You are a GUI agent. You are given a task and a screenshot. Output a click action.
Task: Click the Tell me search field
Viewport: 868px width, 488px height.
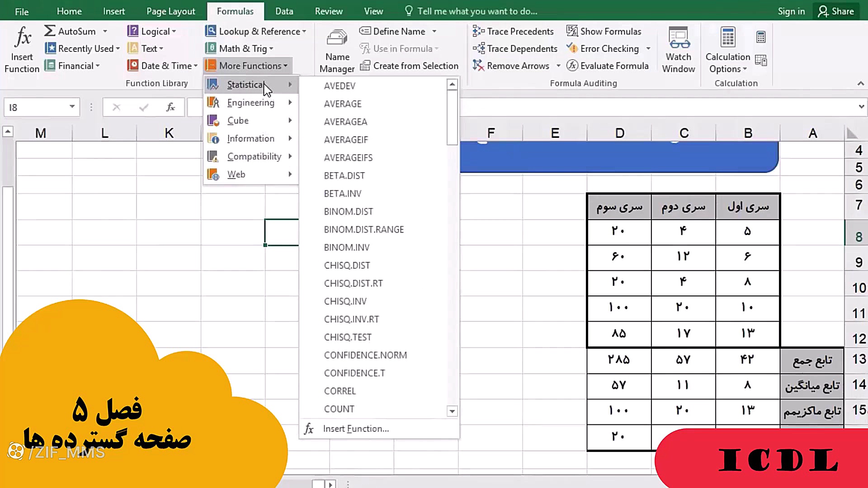coord(477,11)
